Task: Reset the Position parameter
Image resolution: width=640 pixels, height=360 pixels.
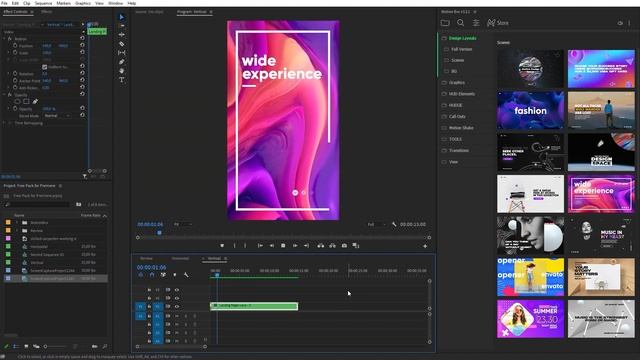Action: click(x=82, y=45)
